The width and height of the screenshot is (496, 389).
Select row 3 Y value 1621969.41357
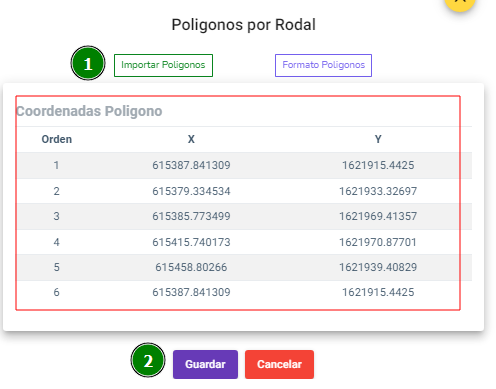(x=378, y=216)
